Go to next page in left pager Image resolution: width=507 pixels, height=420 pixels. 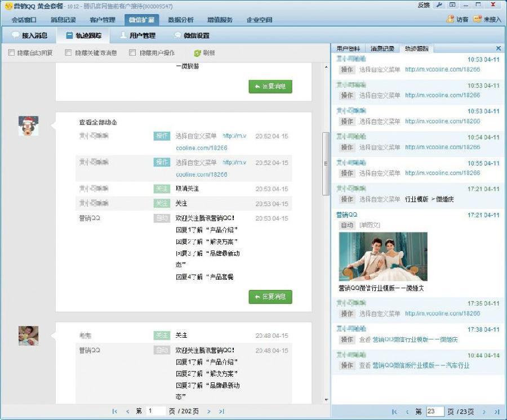pos(208,412)
